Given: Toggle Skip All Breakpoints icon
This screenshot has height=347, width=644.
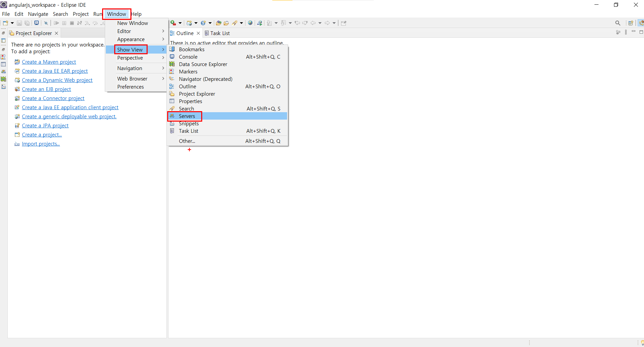Looking at the screenshot, I should (46, 23).
